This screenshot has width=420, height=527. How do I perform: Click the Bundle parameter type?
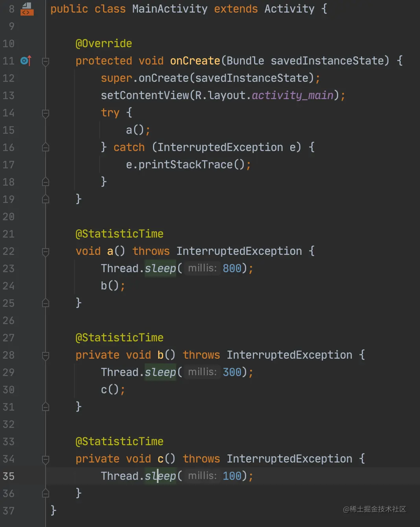point(245,61)
